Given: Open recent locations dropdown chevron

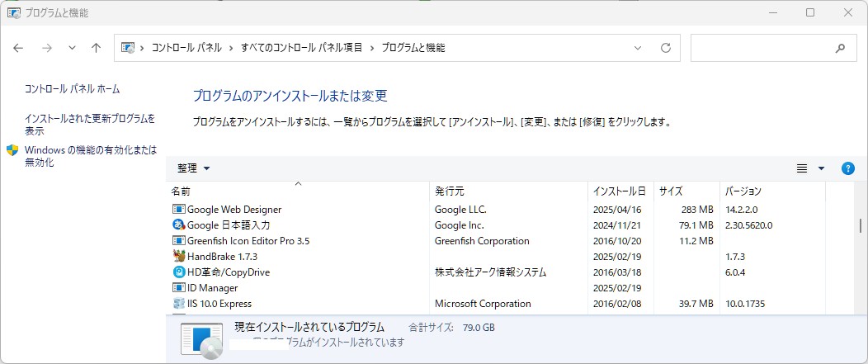Looking at the screenshot, I should click(72, 48).
